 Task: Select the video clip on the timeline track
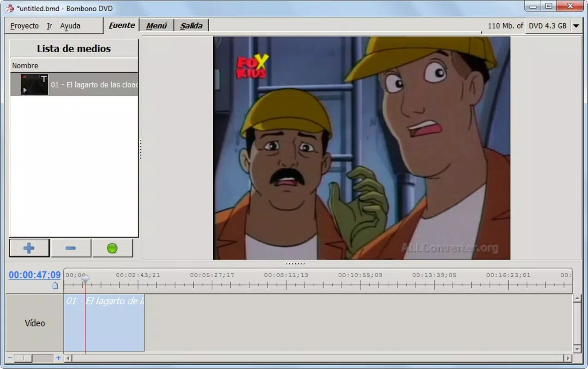104,322
